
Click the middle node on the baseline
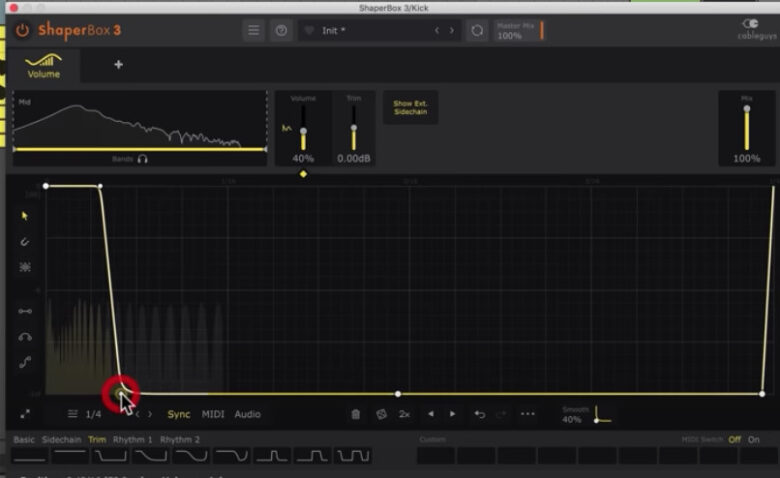[x=397, y=394]
